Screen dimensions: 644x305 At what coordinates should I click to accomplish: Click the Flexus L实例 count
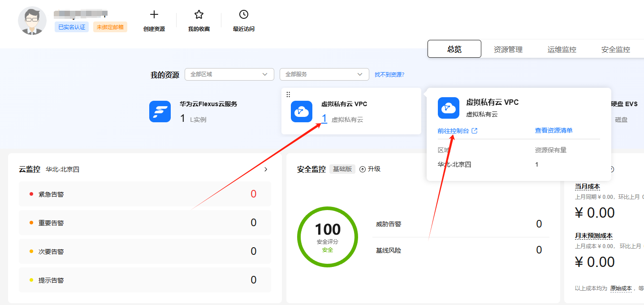click(182, 119)
